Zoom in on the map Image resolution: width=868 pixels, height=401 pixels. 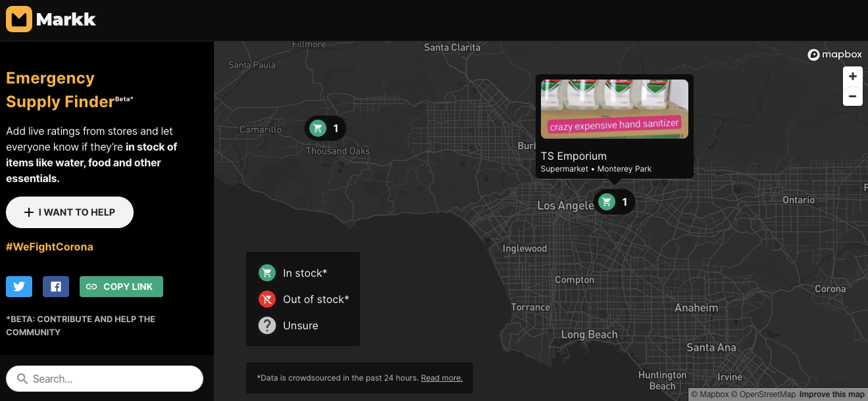(x=852, y=77)
